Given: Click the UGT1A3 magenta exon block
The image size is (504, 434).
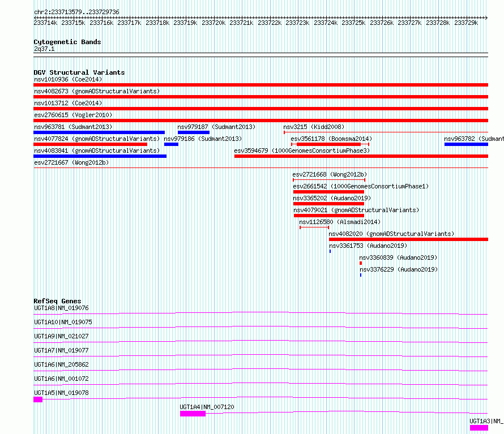Looking at the screenshot, I should tap(479, 428).
